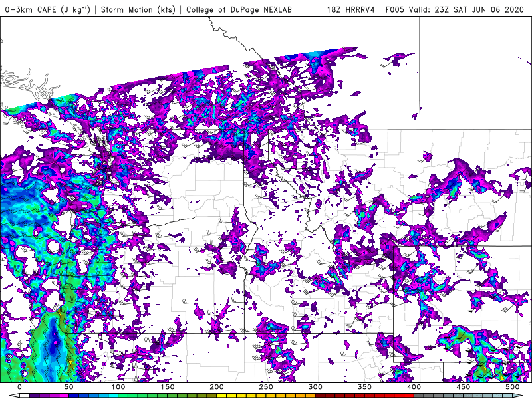Click the '18Z HRRRV4' model run label
The height and width of the screenshot is (399, 532).
pos(351,9)
